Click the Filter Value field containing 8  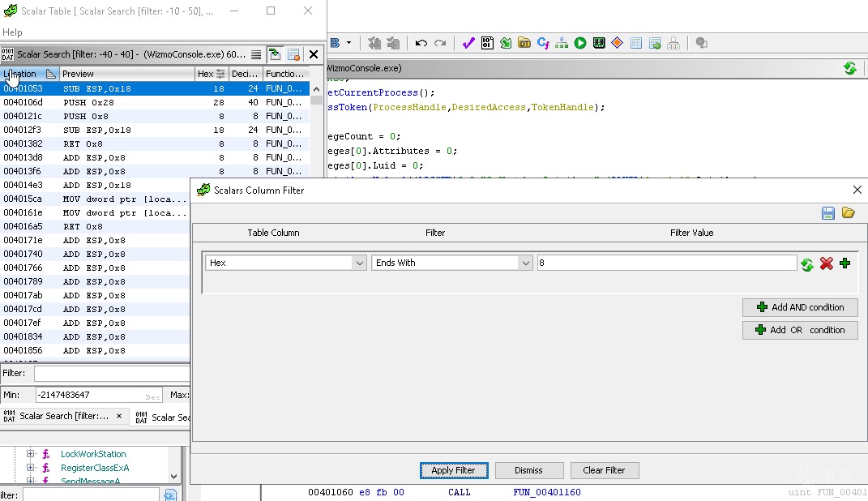pyautogui.click(x=666, y=263)
